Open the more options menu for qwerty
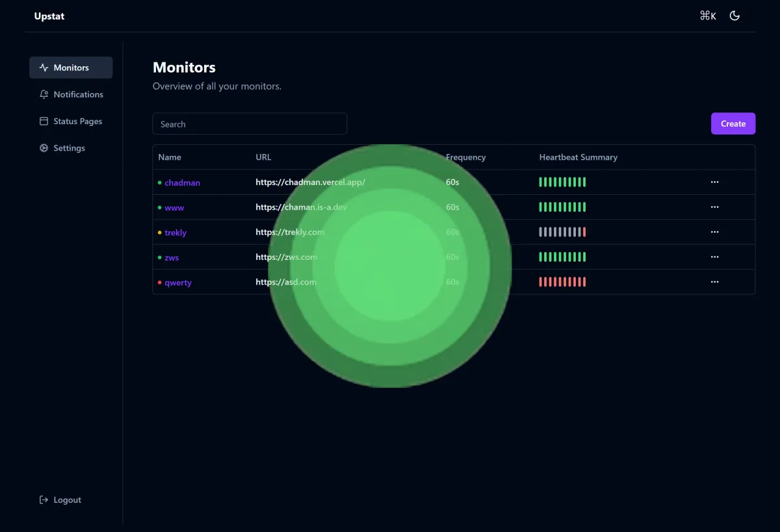Image resolution: width=780 pixels, height=532 pixels. (x=714, y=282)
